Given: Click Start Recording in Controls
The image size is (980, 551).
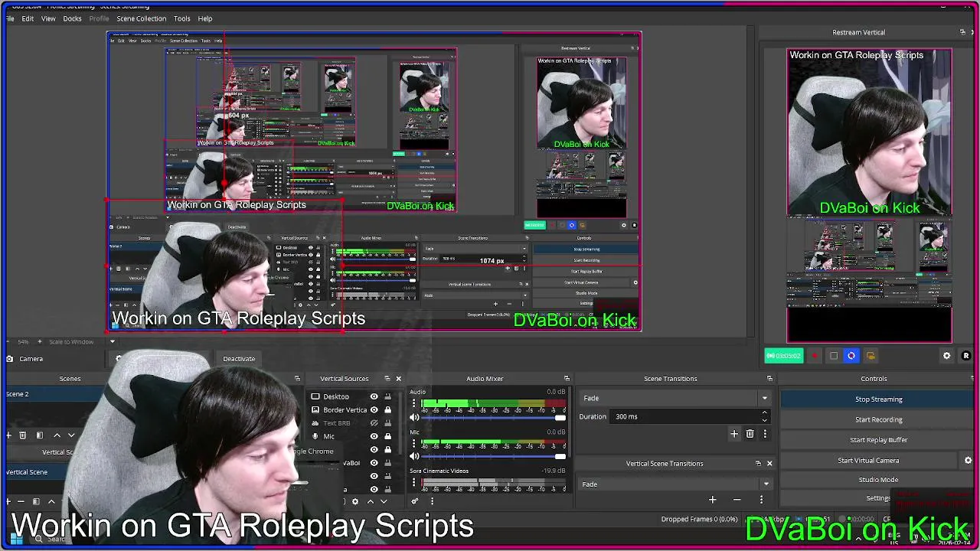Looking at the screenshot, I should click(878, 419).
